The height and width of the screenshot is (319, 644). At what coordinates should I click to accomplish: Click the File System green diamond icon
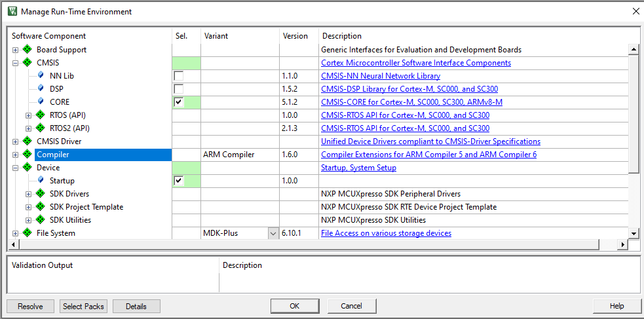coord(27,233)
